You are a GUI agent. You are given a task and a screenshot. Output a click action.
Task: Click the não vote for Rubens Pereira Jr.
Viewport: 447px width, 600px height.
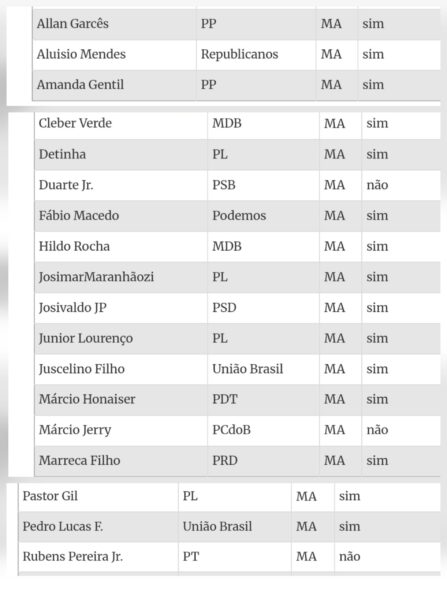click(x=349, y=556)
